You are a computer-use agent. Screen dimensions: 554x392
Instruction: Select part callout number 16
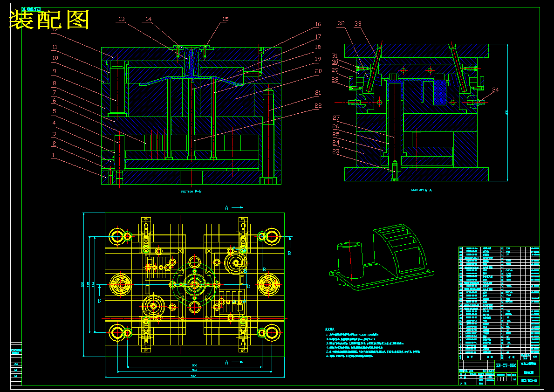pos(318,24)
